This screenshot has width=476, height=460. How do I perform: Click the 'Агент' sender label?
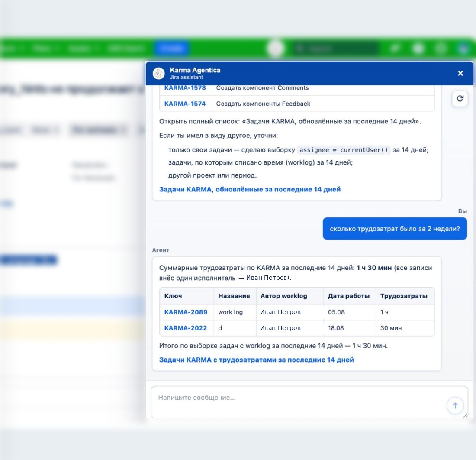click(161, 250)
